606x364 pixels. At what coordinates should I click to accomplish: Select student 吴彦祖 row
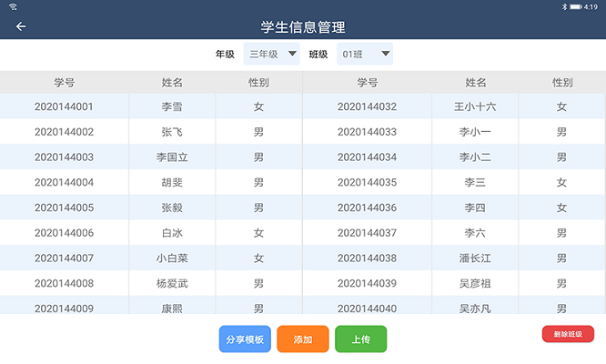tap(475, 283)
